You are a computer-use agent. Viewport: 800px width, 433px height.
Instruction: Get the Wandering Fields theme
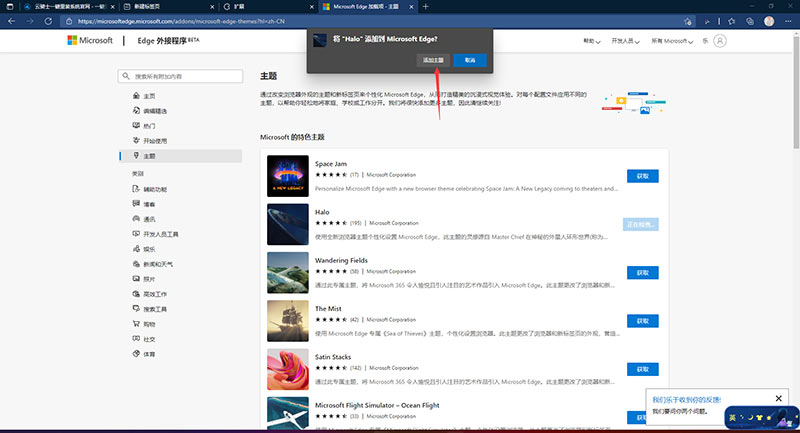click(x=642, y=273)
